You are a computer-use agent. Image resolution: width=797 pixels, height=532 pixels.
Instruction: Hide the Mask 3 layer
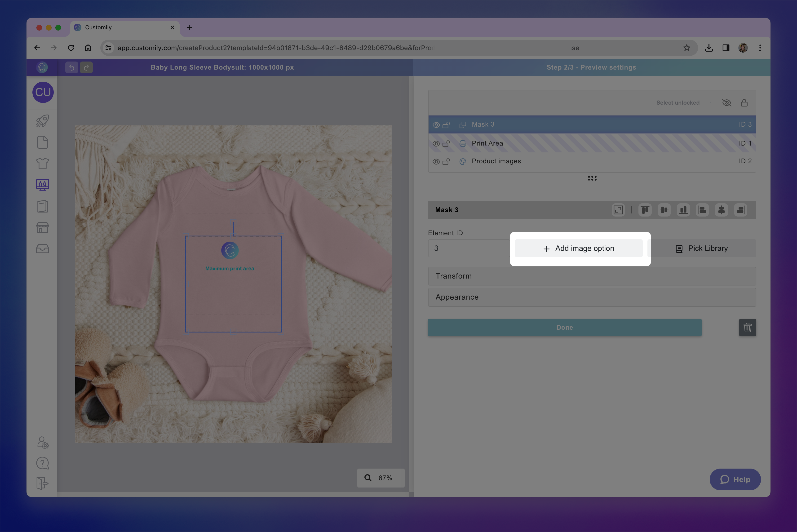click(436, 124)
